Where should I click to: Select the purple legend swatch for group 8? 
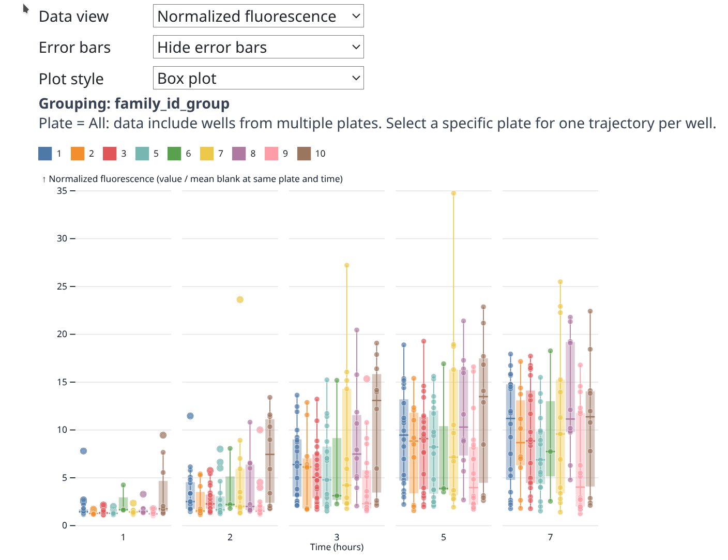coord(239,154)
